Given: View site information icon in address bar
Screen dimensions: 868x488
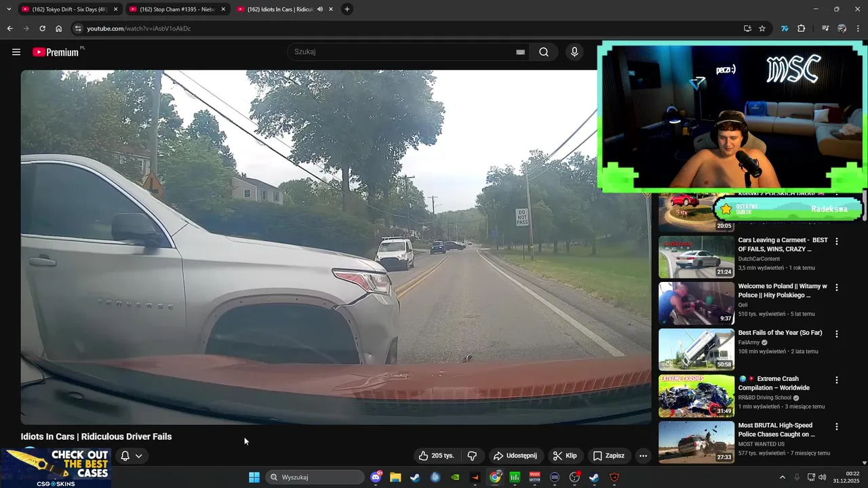Looking at the screenshot, I should click(x=78, y=28).
